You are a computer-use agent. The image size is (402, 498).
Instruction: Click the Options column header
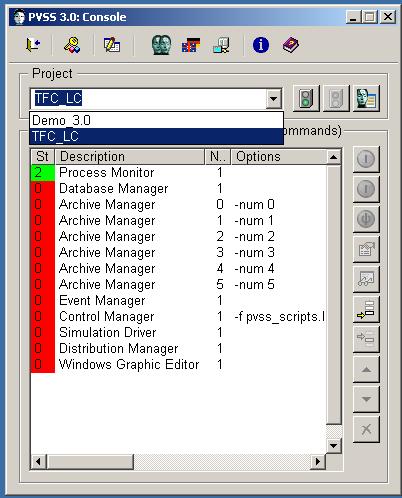click(279, 157)
